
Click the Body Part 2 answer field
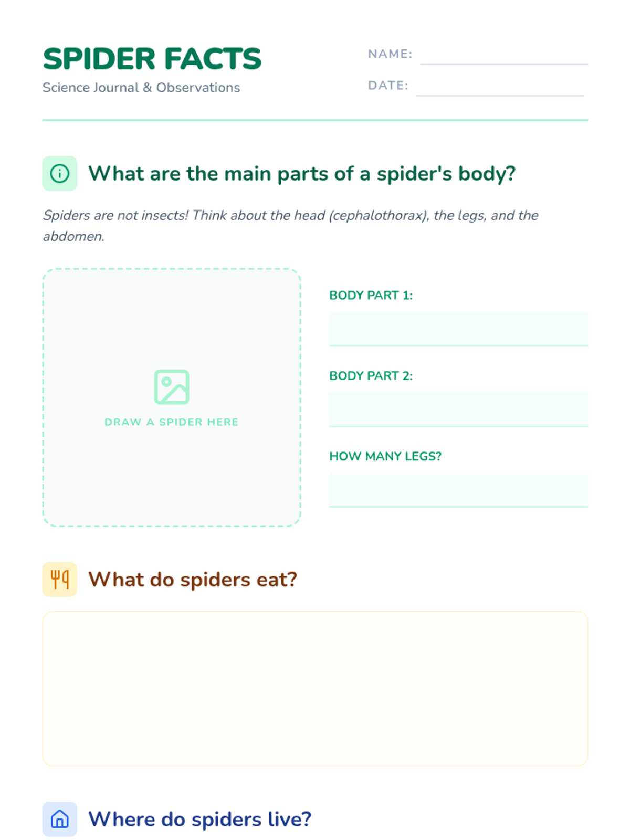pyautogui.click(x=458, y=409)
